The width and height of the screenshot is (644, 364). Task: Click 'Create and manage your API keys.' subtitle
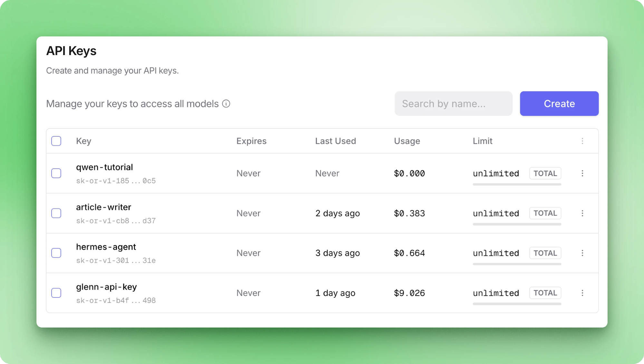point(112,70)
